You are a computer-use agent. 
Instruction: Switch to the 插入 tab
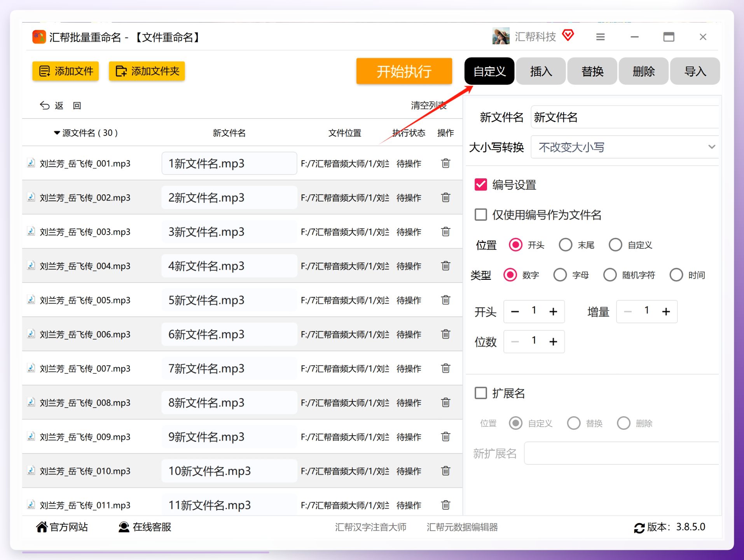pos(541,71)
